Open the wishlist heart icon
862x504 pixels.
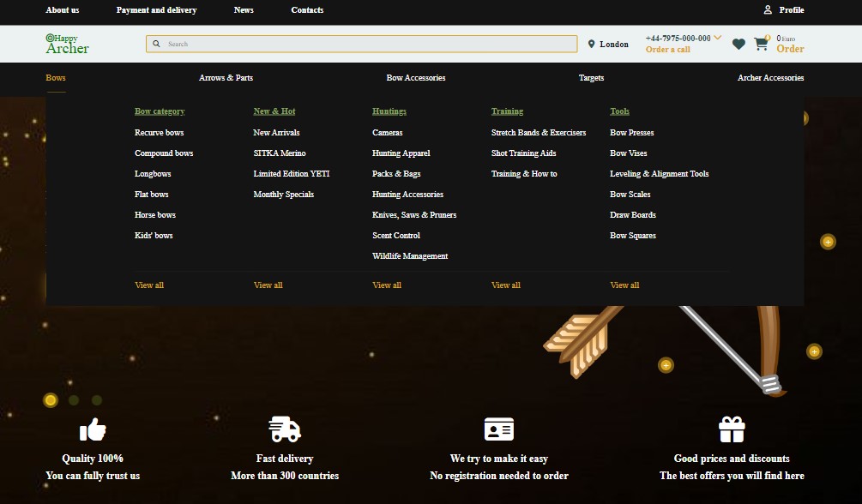click(738, 44)
